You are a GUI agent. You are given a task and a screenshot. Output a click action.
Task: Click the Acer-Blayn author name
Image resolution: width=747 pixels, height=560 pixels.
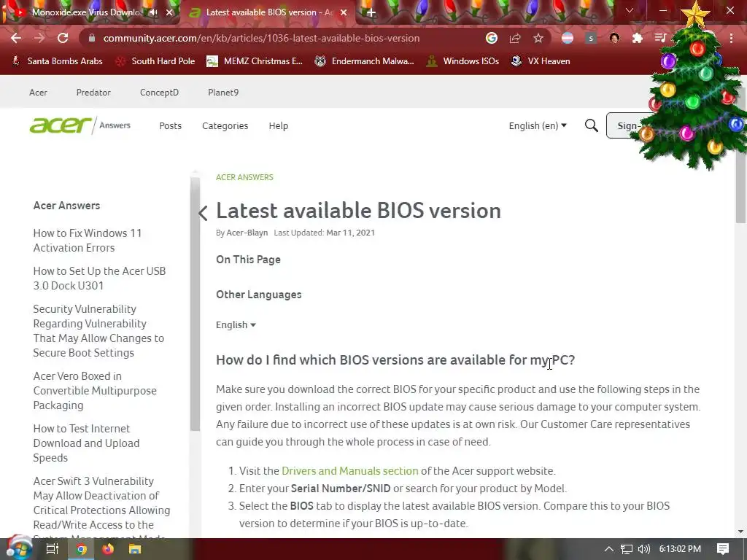click(x=247, y=233)
